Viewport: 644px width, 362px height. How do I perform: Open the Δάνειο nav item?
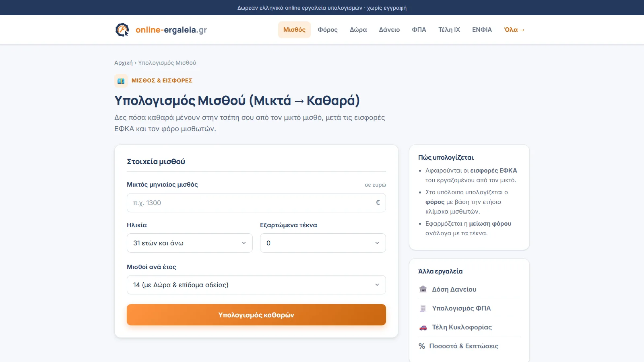point(389,30)
